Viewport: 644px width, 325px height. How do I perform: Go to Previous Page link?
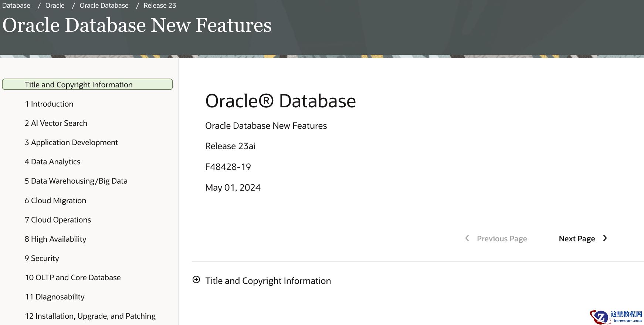502,239
